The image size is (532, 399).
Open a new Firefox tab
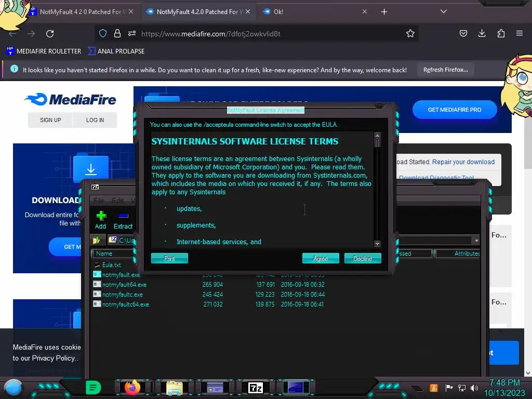pyautogui.click(x=384, y=12)
